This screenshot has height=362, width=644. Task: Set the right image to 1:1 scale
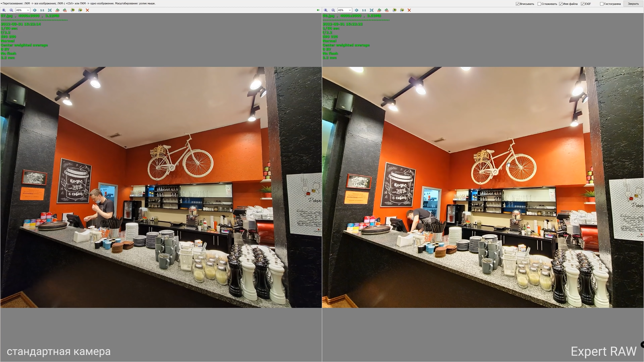[364, 10]
